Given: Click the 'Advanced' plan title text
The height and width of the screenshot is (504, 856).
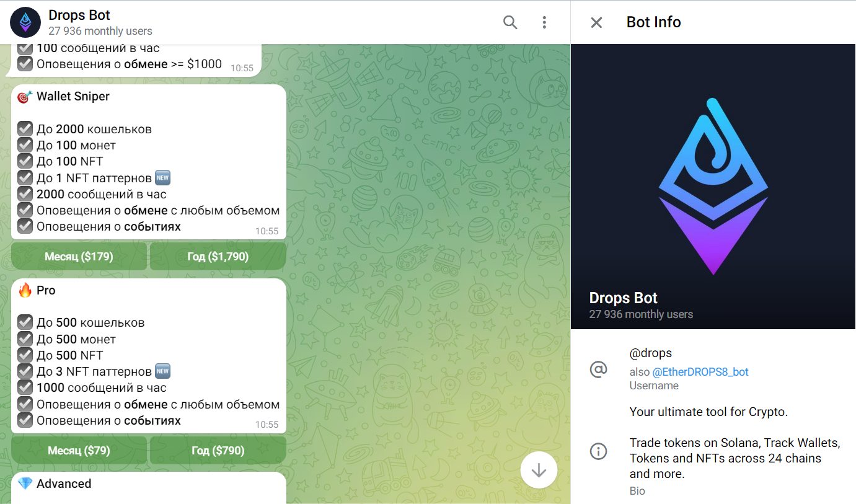Looking at the screenshot, I should (x=64, y=484).
